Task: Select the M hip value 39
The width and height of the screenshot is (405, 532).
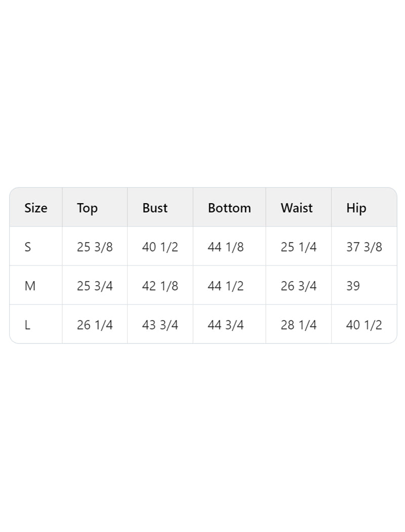Action: pyautogui.click(x=353, y=286)
